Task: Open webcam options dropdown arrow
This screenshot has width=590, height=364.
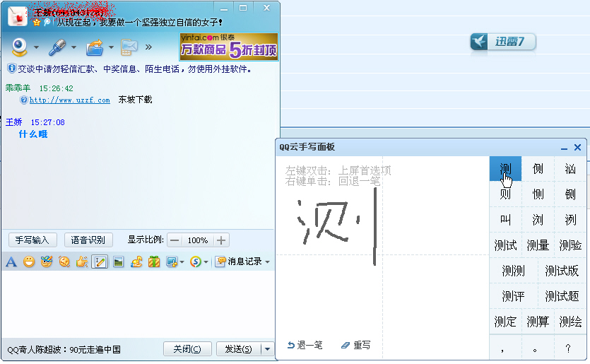Action: [x=36, y=47]
